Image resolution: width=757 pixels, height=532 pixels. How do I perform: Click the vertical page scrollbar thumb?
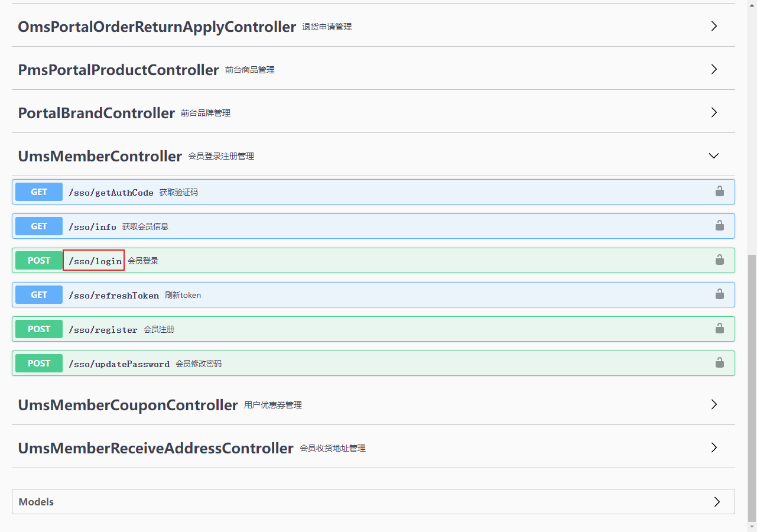click(x=752, y=387)
